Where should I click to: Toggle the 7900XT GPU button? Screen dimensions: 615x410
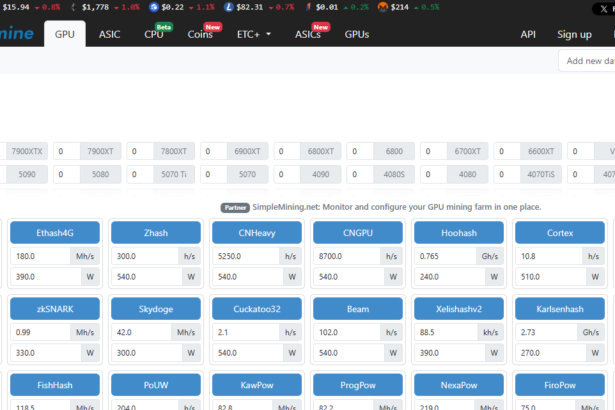[x=100, y=151]
